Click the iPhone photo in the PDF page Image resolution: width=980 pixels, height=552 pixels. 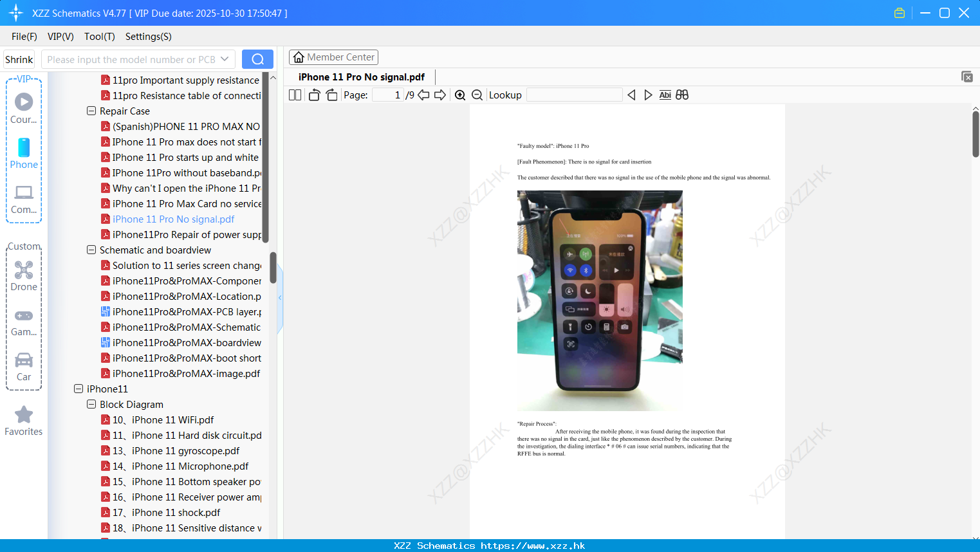coord(600,300)
